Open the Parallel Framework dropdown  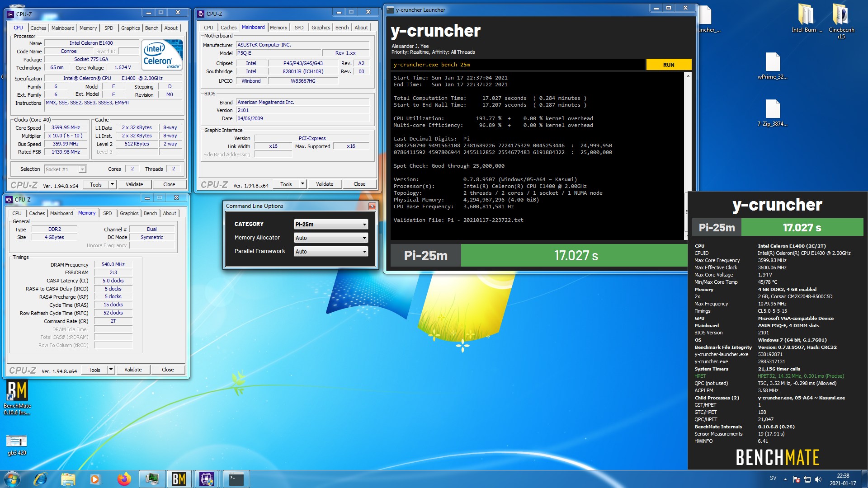(x=331, y=251)
